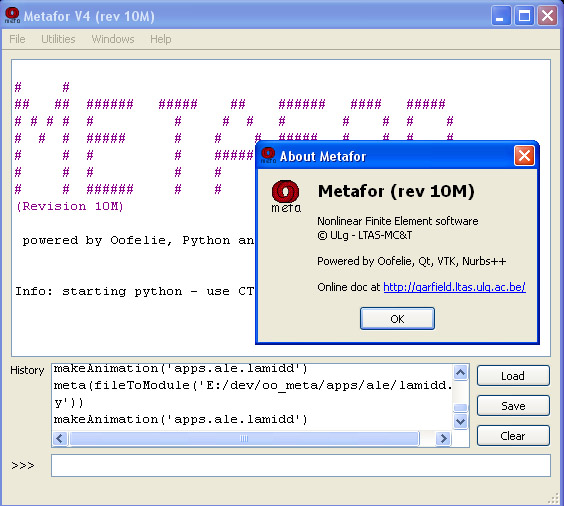Click the horizontal scrollbar thumb in history

(244, 438)
